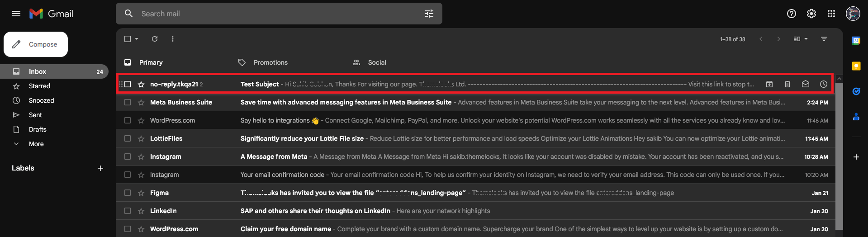The width and height of the screenshot is (868, 237).
Task: Click the archive icon on Test Subject email
Action: 769,84
